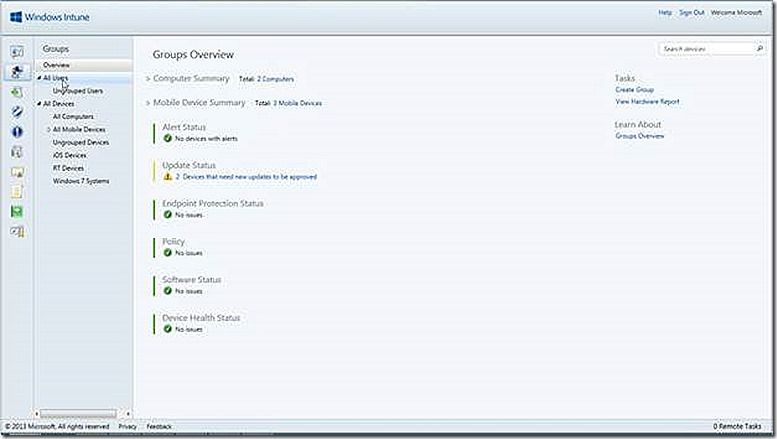Click the Device Health Status heading
This screenshot has height=439, width=777.
coord(201,318)
